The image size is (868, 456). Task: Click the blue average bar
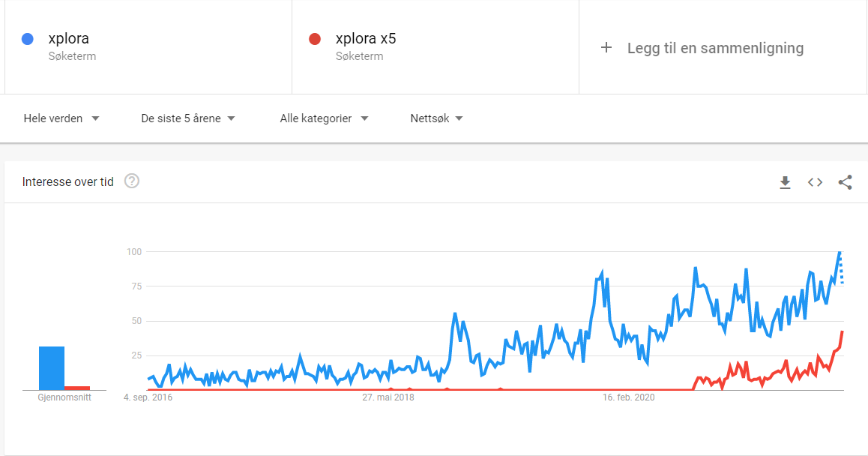point(52,368)
